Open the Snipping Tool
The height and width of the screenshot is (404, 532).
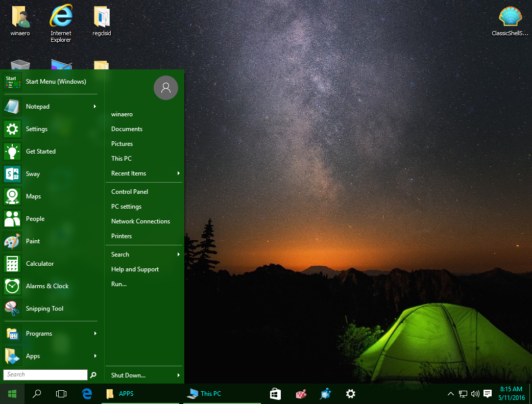click(44, 309)
